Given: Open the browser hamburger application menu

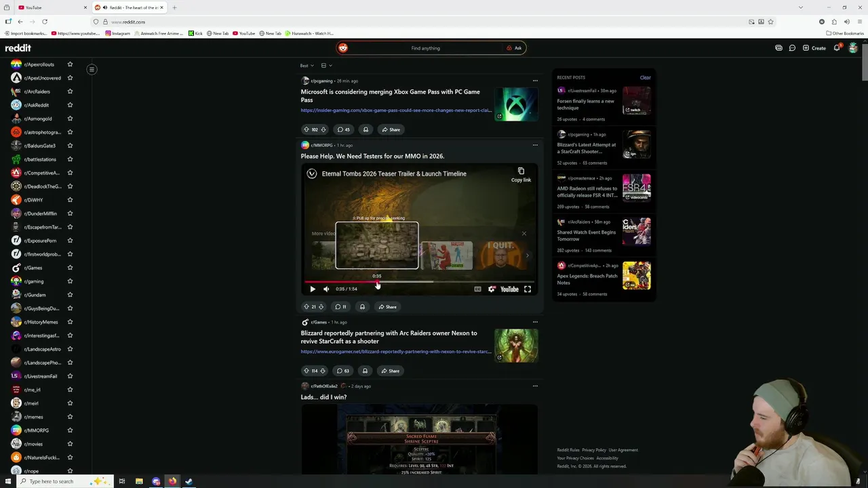Looking at the screenshot, I should 859,22.
